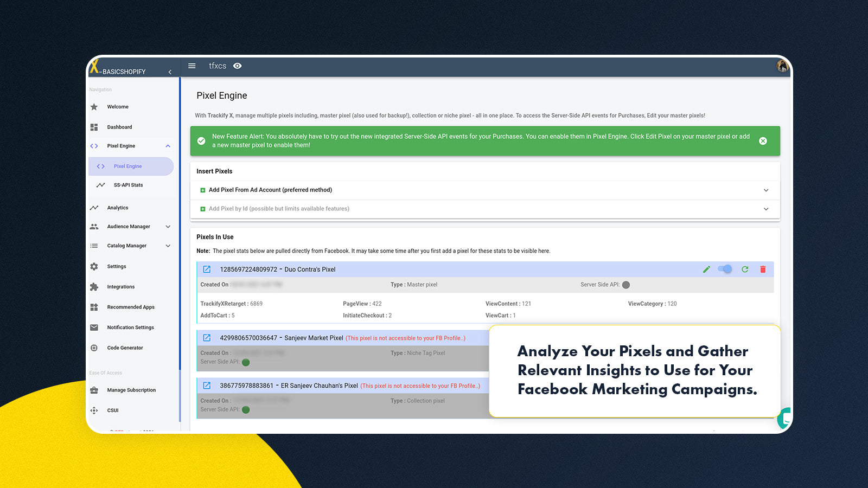Refresh stats for Duo Contra's Pixel

point(745,269)
